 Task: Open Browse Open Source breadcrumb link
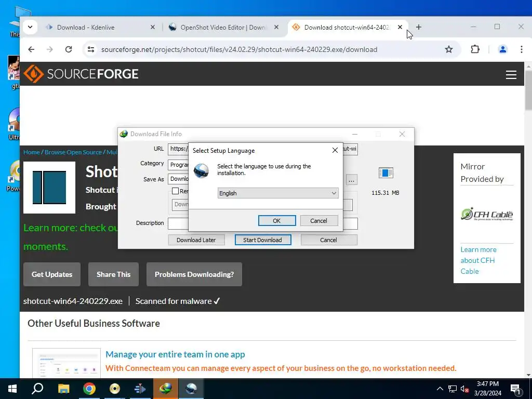pyautogui.click(x=73, y=152)
